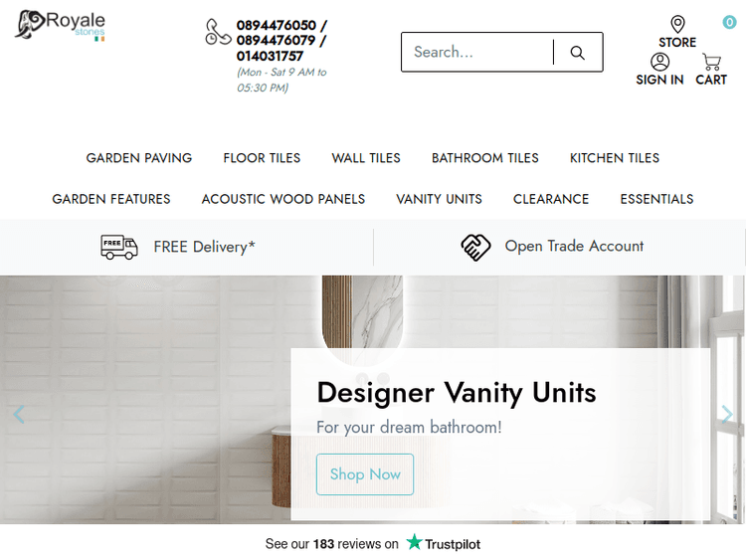Image resolution: width=746 pixels, height=560 pixels.
Task: Click the handshake trade account icon
Action: tap(475, 247)
